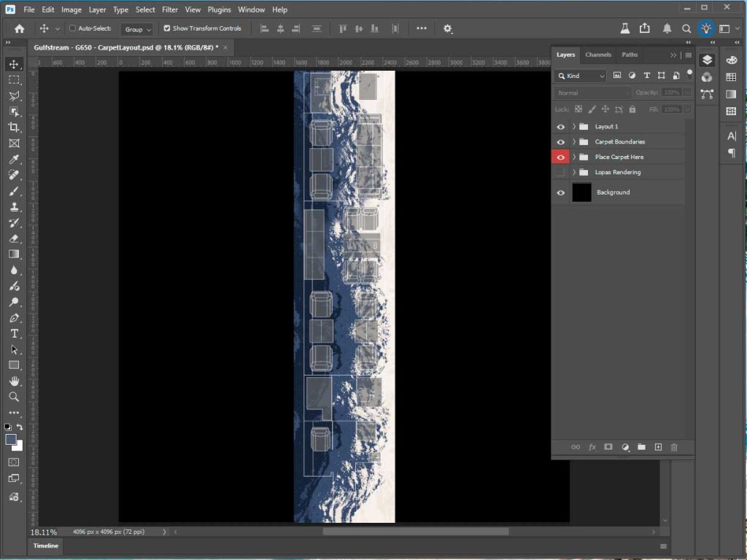Image resolution: width=747 pixels, height=560 pixels.
Task: Expand the Layout 1 layer group
Action: tap(573, 126)
